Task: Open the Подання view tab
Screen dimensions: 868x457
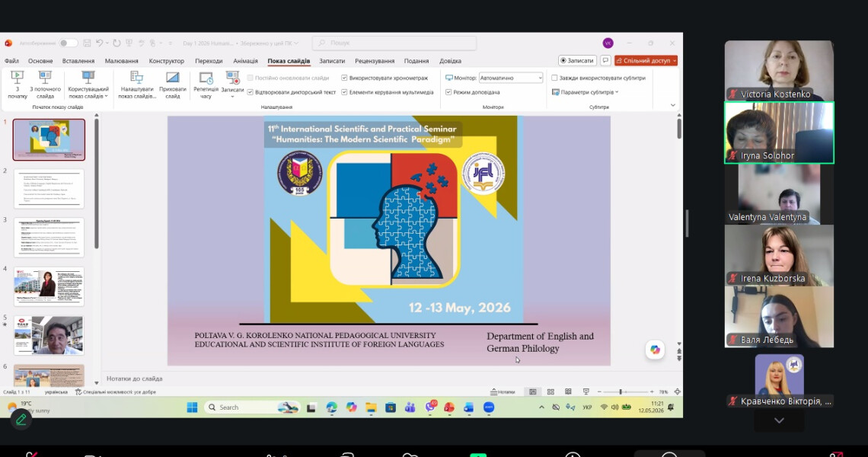Action: (416, 61)
